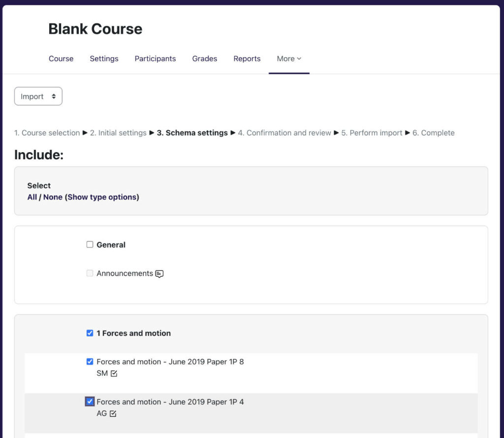Open the Reports tab
Screen dimensions: 504x438
pyautogui.click(x=247, y=59)
